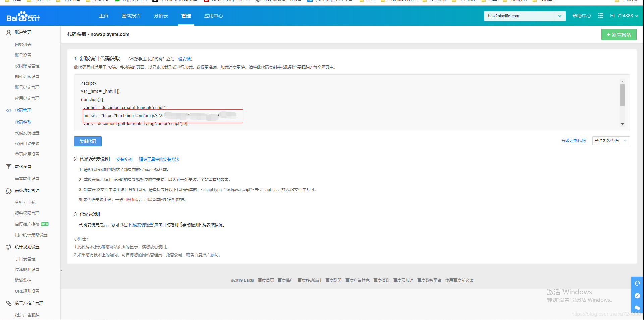Go to the 主页 tab
The width and height of the screenshot is (644, 320).
coord(104,16)
